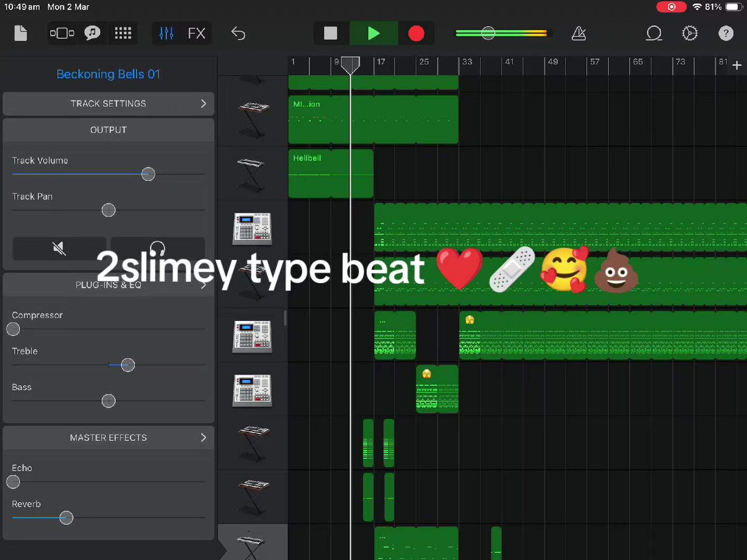The width and height of the screenshot is (747, 560).
Task: Open the Live Loops grid view
Action: pyautogui.click(x=123, y=34)
